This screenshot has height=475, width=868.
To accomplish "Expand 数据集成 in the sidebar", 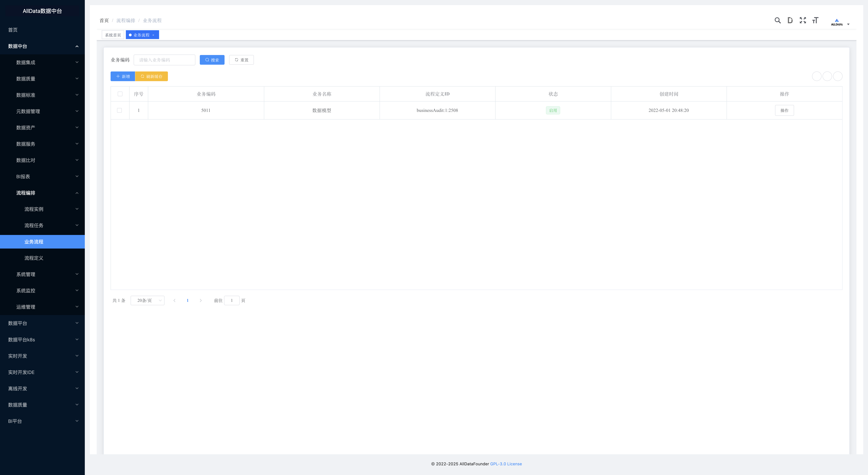I will point(42,62).
